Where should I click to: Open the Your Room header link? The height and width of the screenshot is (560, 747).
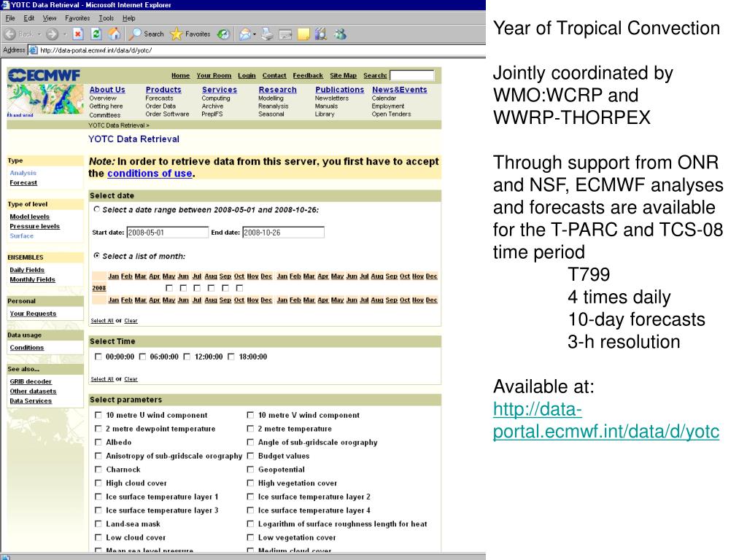point(214,76)
